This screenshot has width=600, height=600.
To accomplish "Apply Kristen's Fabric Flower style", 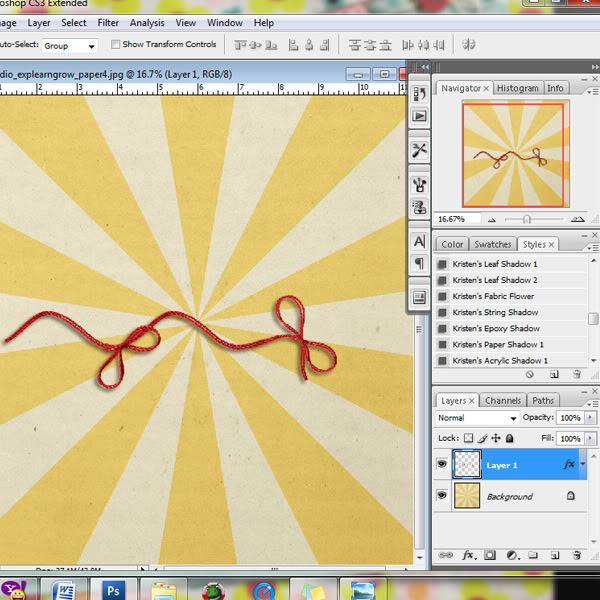I will coord(510,297).
